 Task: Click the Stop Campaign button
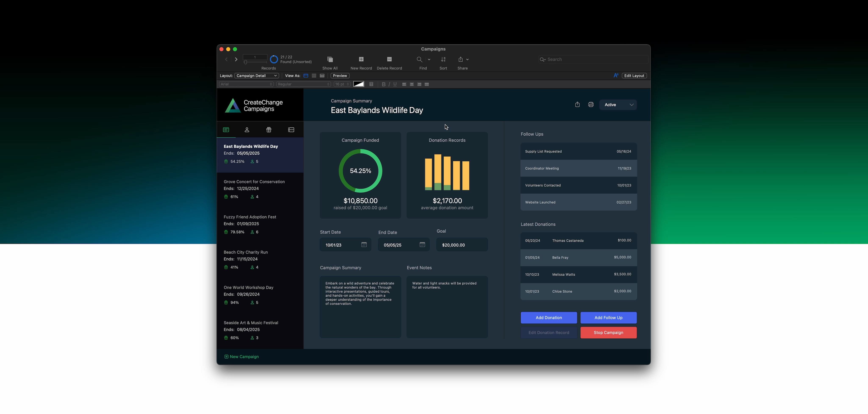[x=608, y=332]
